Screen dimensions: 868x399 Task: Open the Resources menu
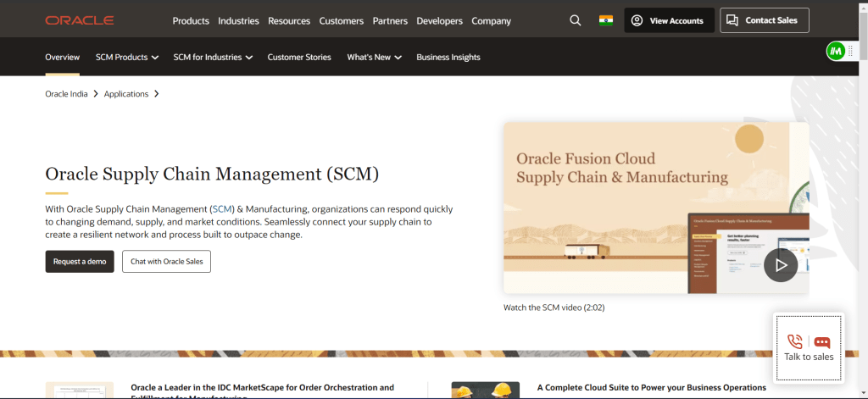289,21
